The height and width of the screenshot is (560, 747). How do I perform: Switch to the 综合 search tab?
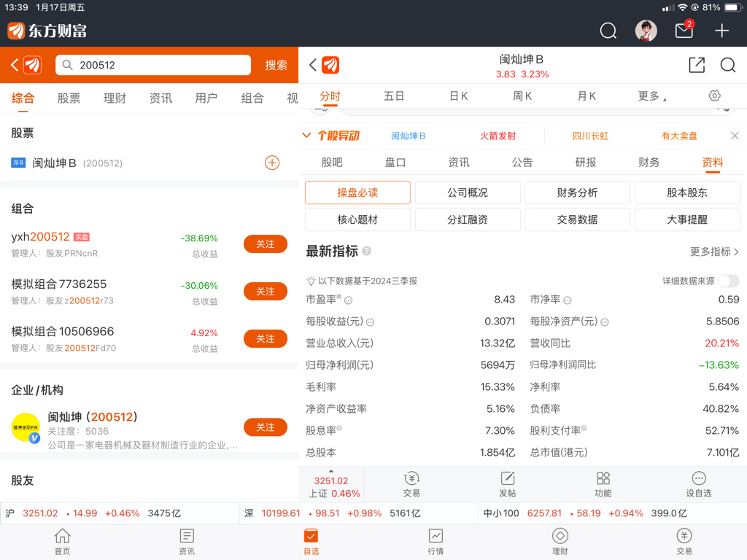(x=23, y=98)
